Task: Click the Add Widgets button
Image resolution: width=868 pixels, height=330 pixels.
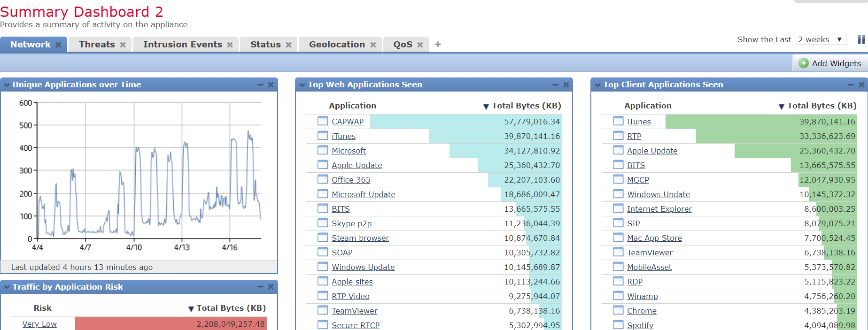Action: 830,63
